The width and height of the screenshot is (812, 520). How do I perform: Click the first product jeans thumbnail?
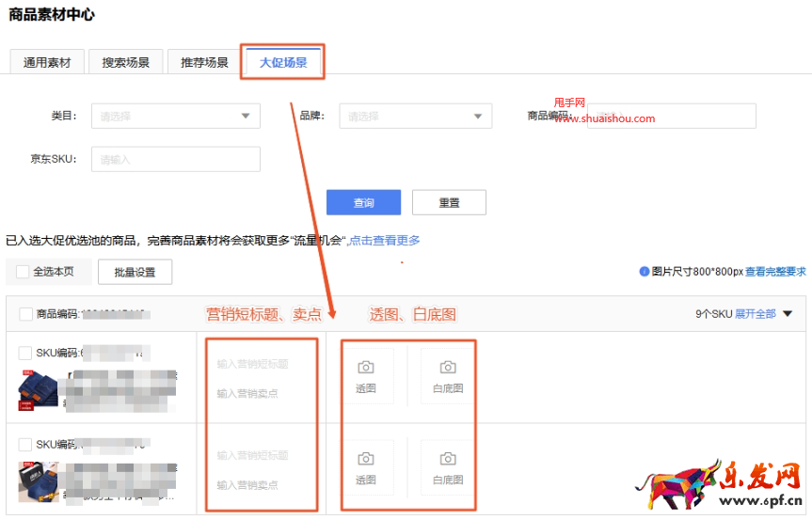tap(38, 389)
